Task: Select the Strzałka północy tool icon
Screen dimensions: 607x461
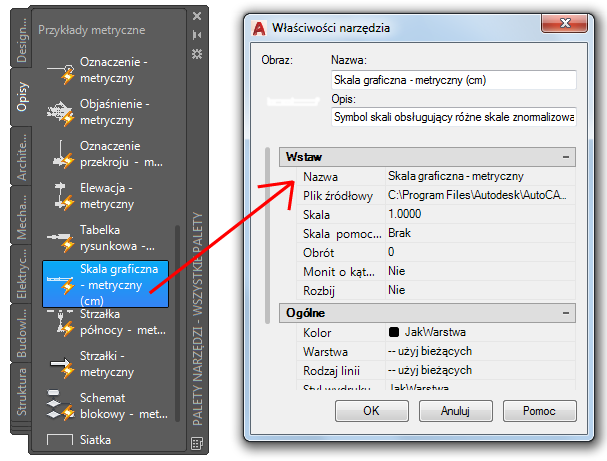Action: point(61,322)
